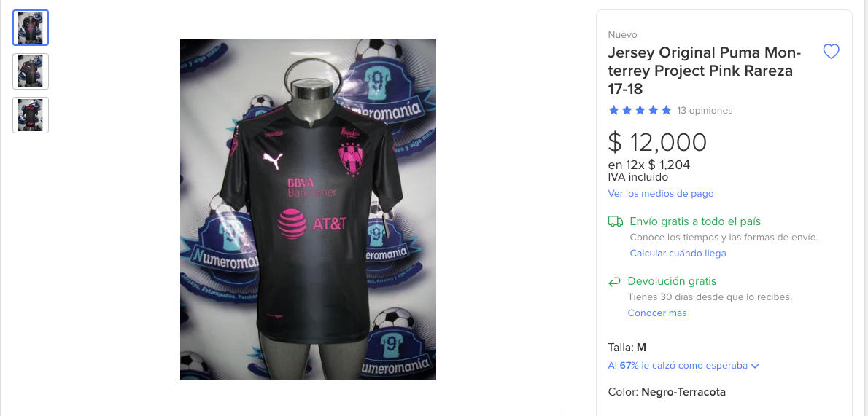The height and width of the screenshot is (416, 868).
Task: Click the Talla M size label
Action: [627, 348]
